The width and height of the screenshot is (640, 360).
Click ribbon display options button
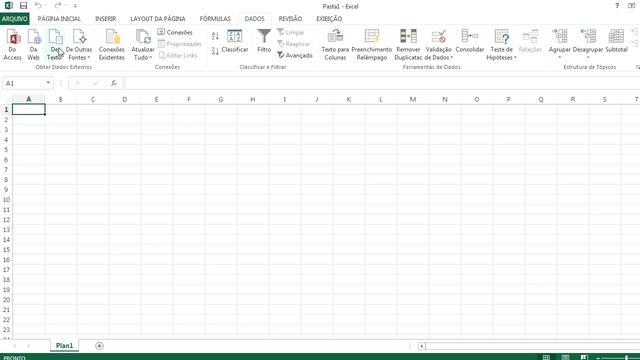coord(631,6)
